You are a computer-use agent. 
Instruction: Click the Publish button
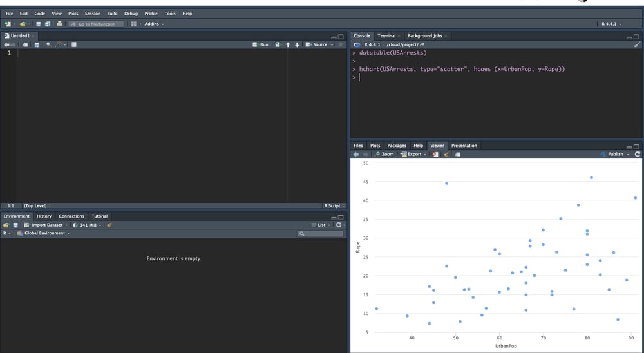(612, 154)
